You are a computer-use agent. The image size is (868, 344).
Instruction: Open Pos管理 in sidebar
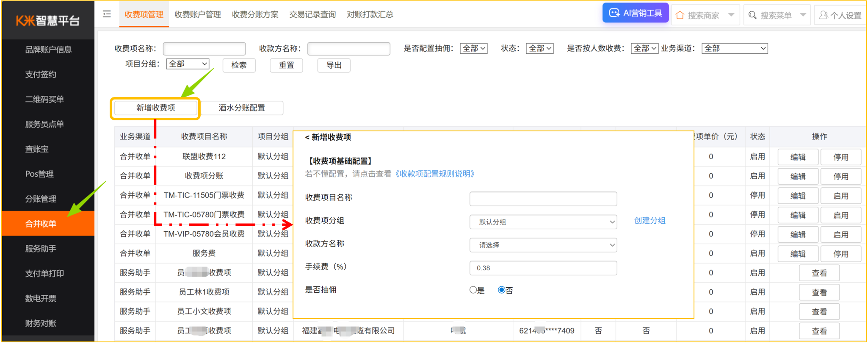tap(48, 174)
